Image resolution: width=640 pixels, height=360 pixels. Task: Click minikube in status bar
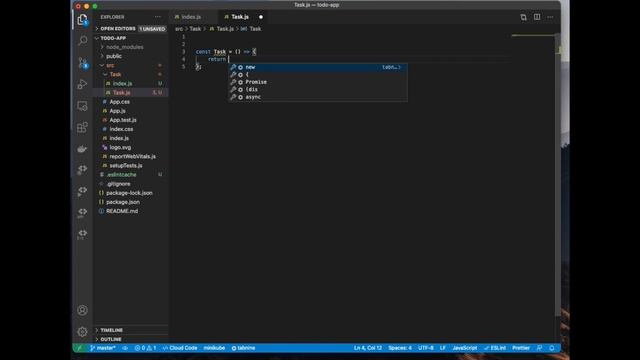214,348
